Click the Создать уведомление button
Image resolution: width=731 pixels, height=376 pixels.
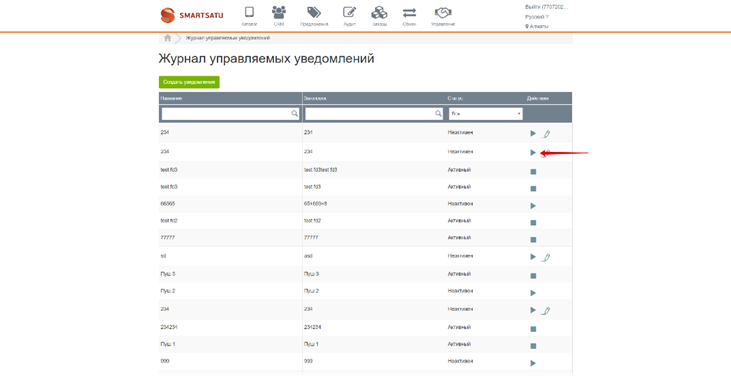pyautogui.click(x=189, y=82)
